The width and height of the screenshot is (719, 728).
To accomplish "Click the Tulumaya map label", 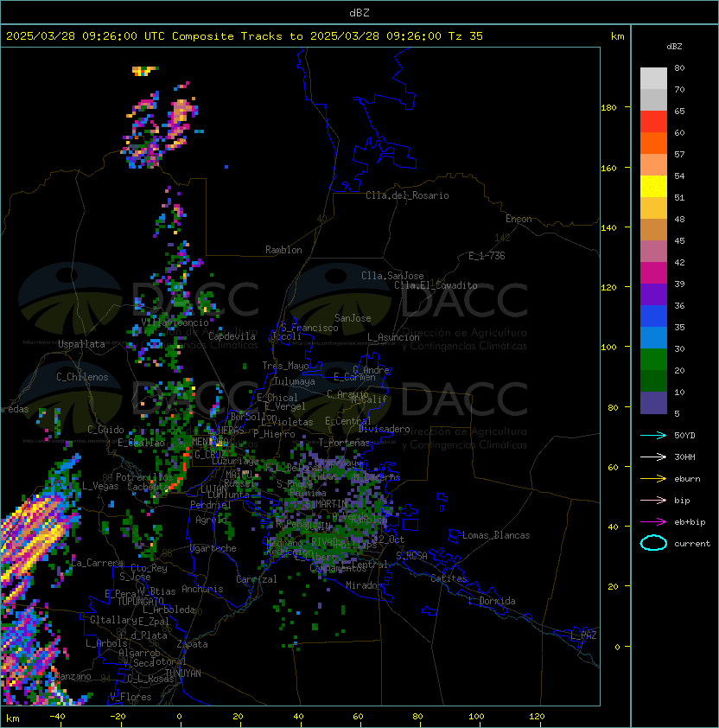I will 295,381.
